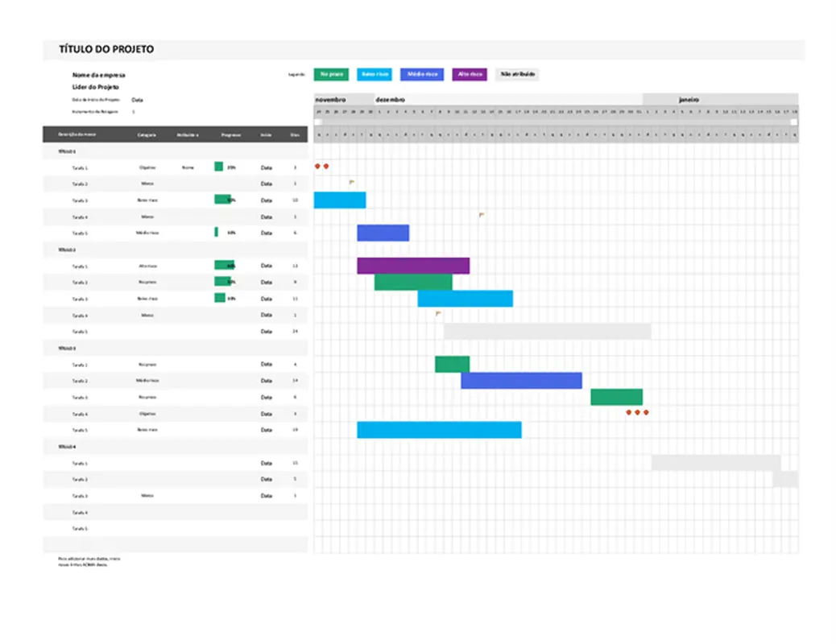Click the orange flag above the gray Tarefa 5 bar
This screenshot has width=836, height=644.
coord(437,312)
